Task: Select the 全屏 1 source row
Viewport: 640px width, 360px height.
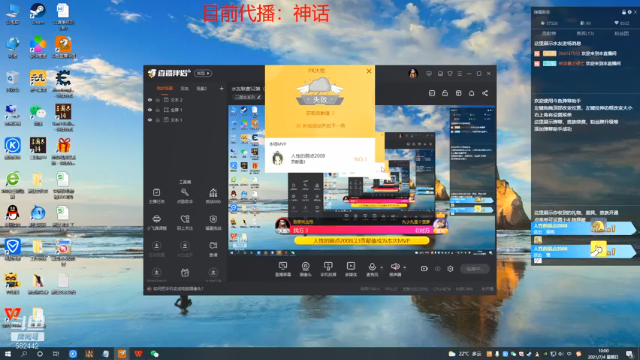Action: 185,110
